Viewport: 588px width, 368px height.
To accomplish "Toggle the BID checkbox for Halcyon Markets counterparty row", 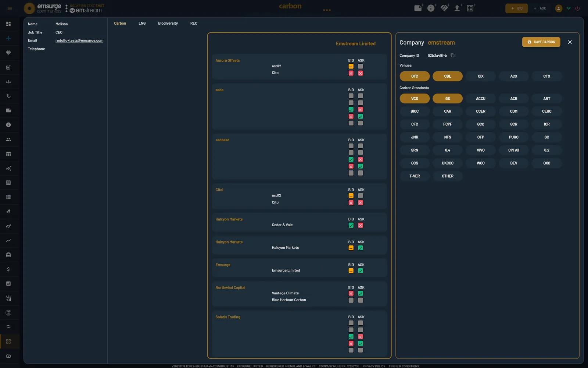I will pos(351,248).
